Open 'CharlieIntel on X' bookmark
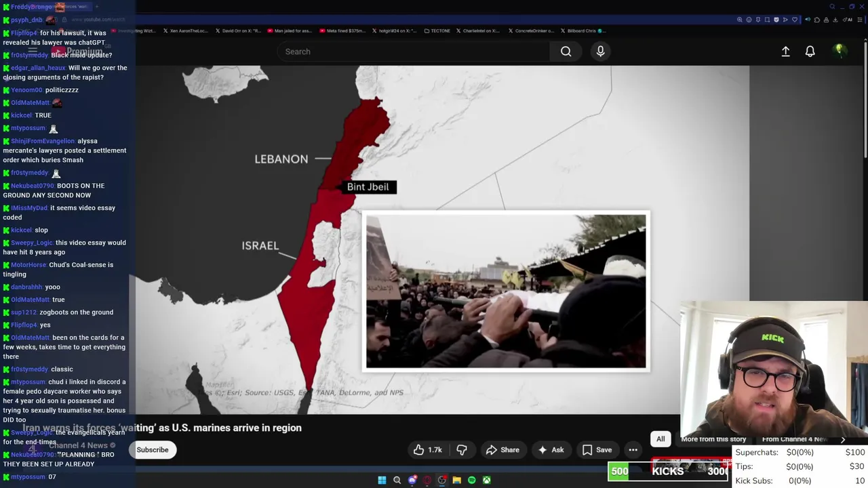Image resolution: width=868 pixels, height=488 pixels. point(478,30)
